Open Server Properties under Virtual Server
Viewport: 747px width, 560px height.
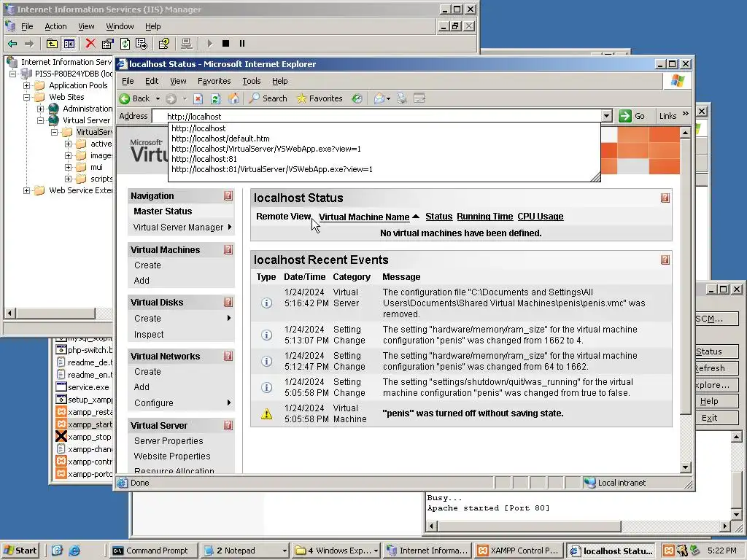coord(169,441)
